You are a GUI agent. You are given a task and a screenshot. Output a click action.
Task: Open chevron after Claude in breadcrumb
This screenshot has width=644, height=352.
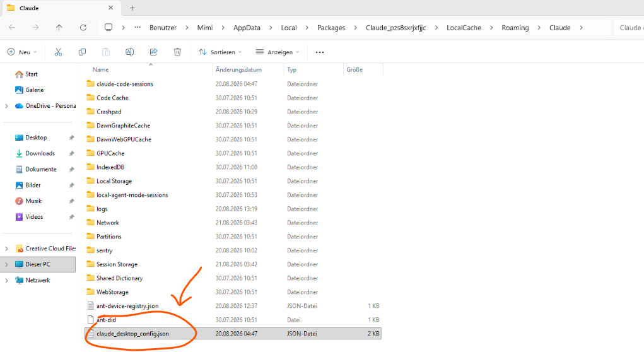(581, 28)
